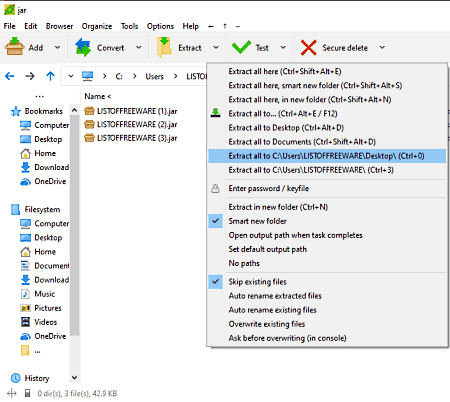Screen dimensions: 450x402
Task: Click the Bookmarks star icon
Action: pyautogui.click(x=16, y=111)
